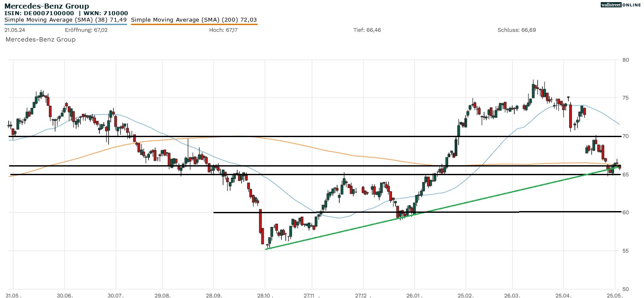Click the lower-left start of the green trendline

[x=266, y=249]
